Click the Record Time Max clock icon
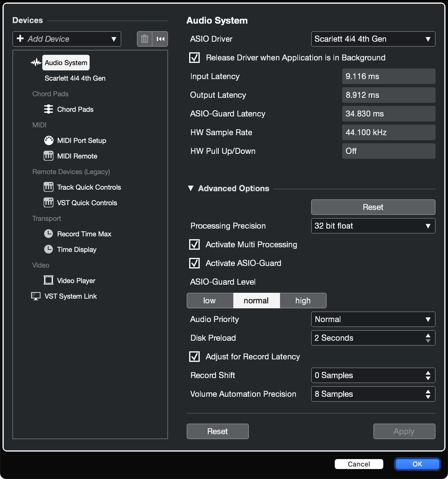Viewport: 448px width, 479px height. click(49, 234)
